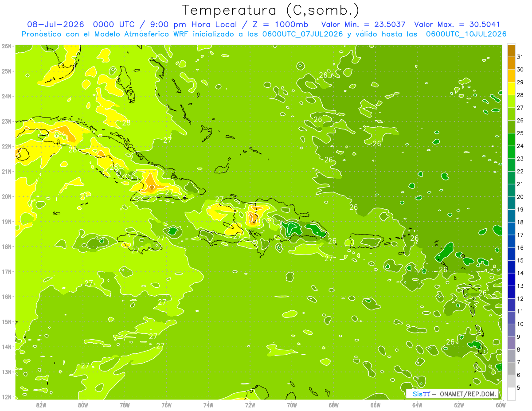Select the "0600UTC_10JUL2026" valid-until time

(x=466, y=34)
